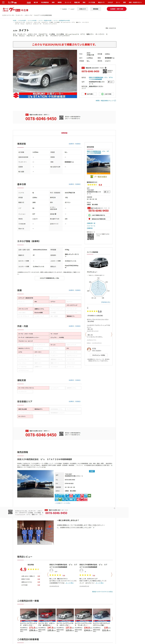This screenshot has width=145, height=644.
Task: Click the help icon next to 車検整備付 in summary
Action: pos(114,58)
